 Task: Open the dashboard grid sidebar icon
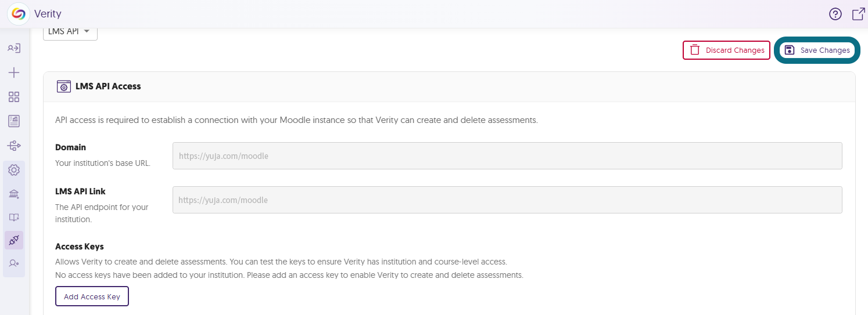(14, 97)
